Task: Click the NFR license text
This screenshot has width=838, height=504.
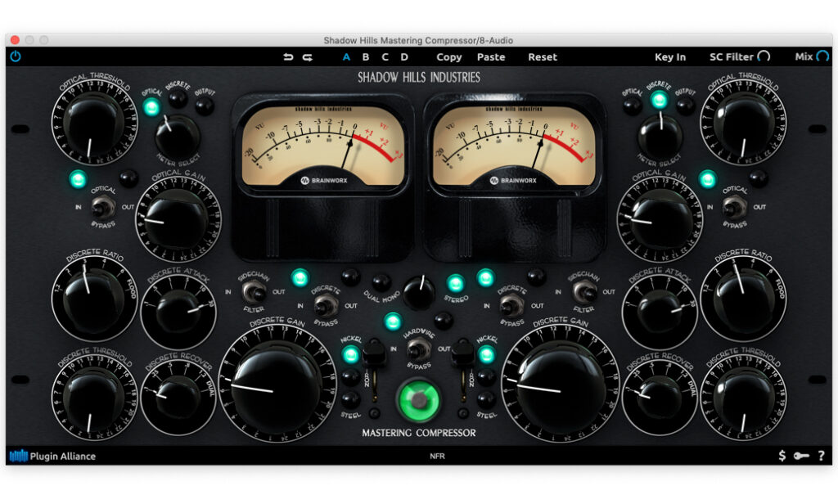Action: tap(437, 456)
